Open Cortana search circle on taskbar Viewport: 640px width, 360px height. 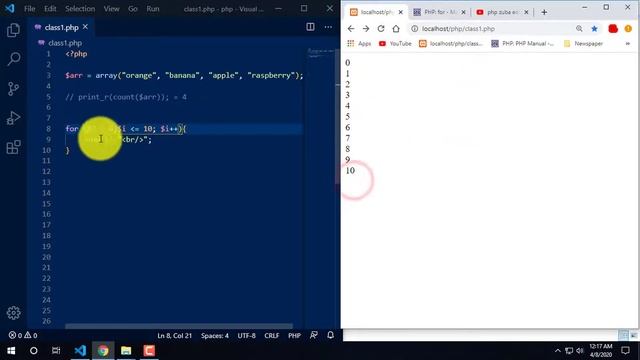click(x=33, y=351)
